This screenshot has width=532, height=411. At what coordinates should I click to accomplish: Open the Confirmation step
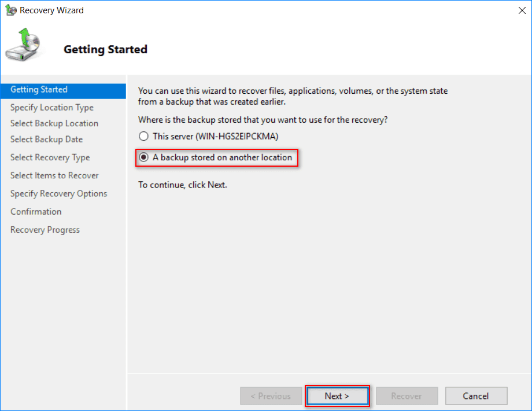pyautogui.click(x=36, y=212)
